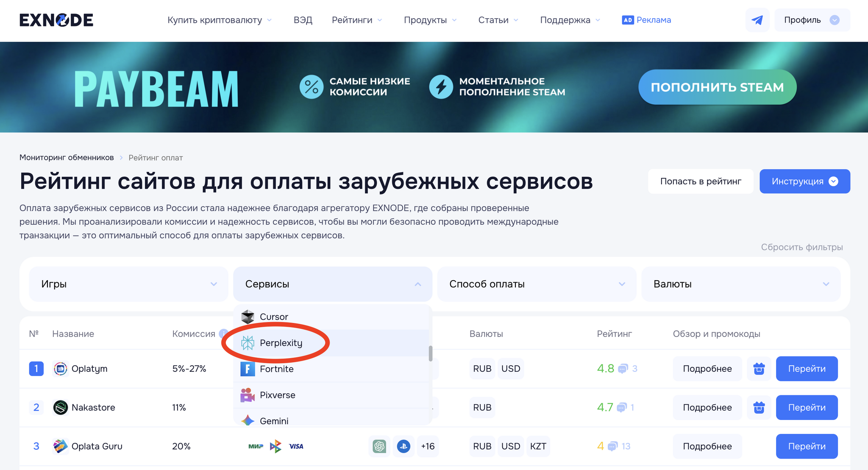Image resolution: width=868 pixels, height=470 pixels.
Task: Click the services list scrollbar thumb
Action: tap(430, 353)
